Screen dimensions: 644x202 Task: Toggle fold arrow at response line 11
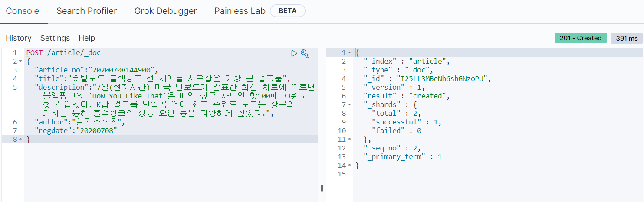coord(350,140)
